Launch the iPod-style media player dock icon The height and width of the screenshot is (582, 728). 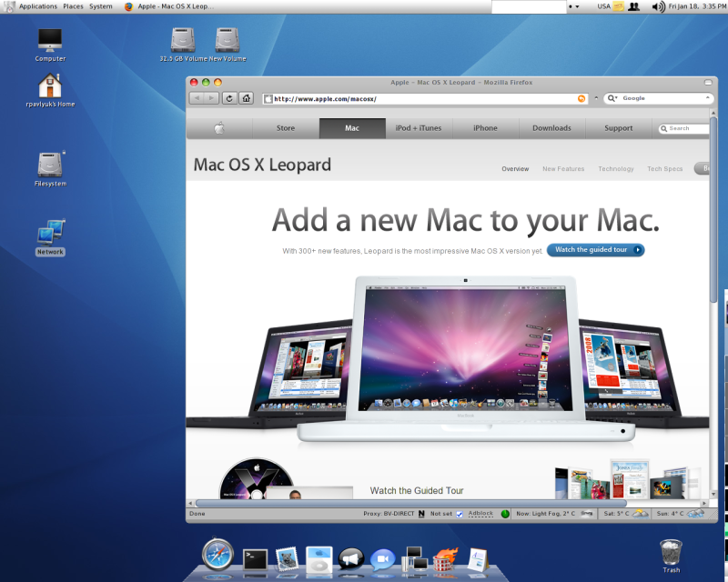pos(319,559)
